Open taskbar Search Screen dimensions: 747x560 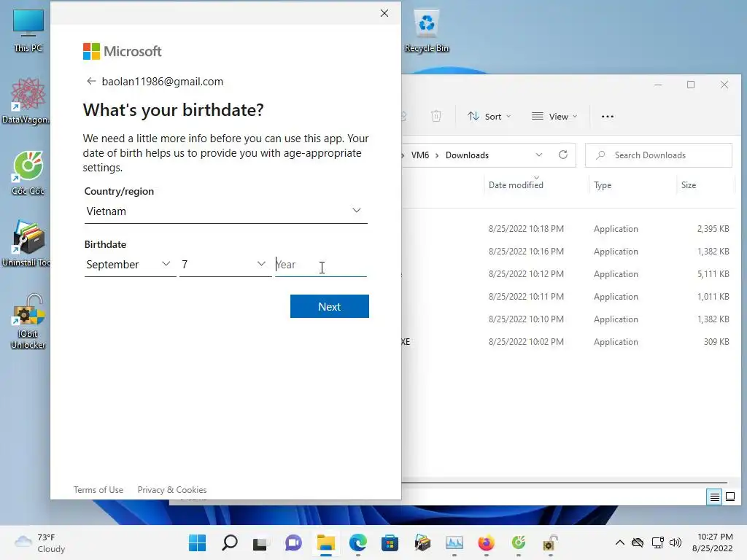(230, 542)
